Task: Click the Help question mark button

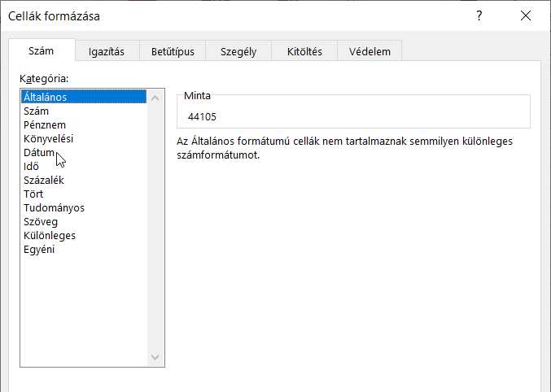Action: coord(479,16)
